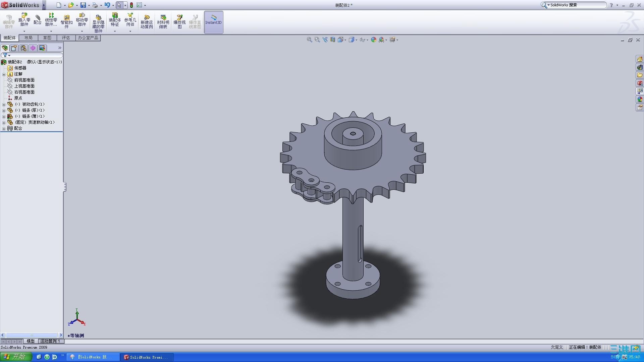
Task: Click the Windows 开始 Start button
Action: [15, 357]
